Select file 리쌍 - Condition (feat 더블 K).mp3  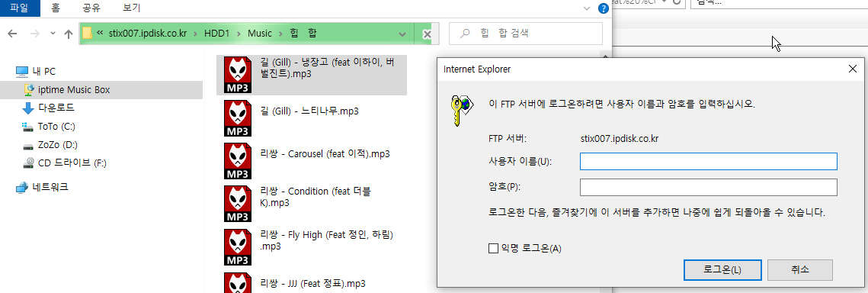315,197
